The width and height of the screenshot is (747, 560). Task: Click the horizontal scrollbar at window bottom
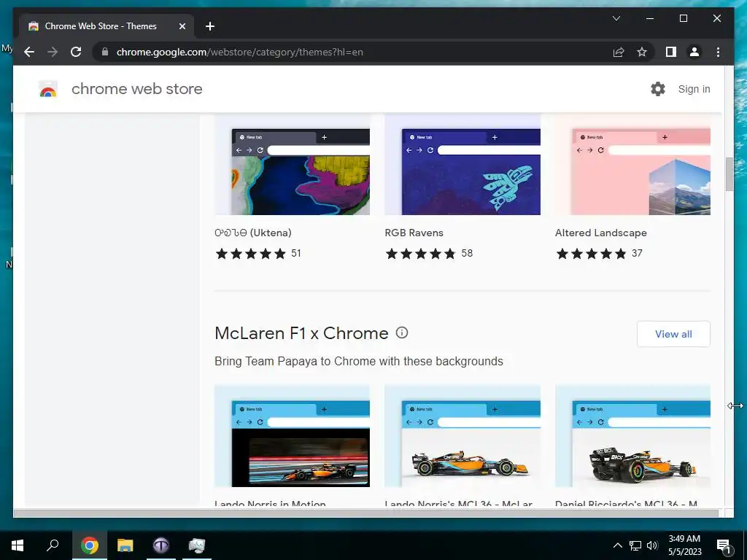[366, 513]
